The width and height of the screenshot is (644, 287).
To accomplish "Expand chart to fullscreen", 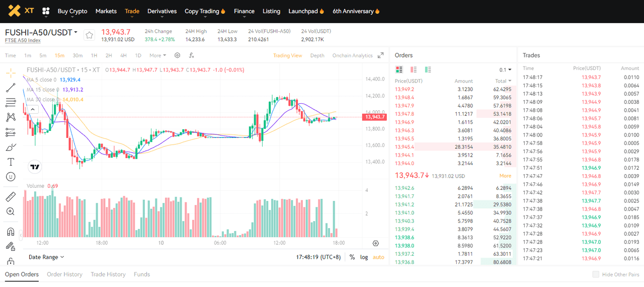I will 380,55.
